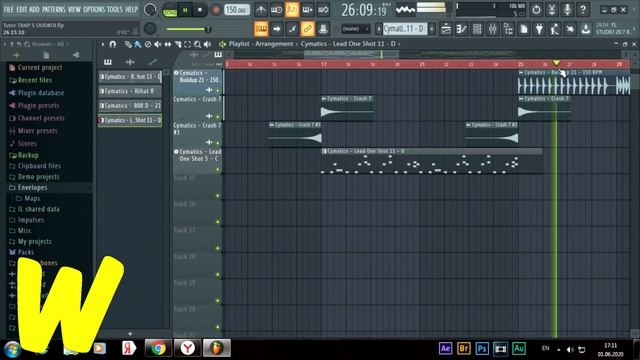Open the OPTIONS menu

(94, 9)
